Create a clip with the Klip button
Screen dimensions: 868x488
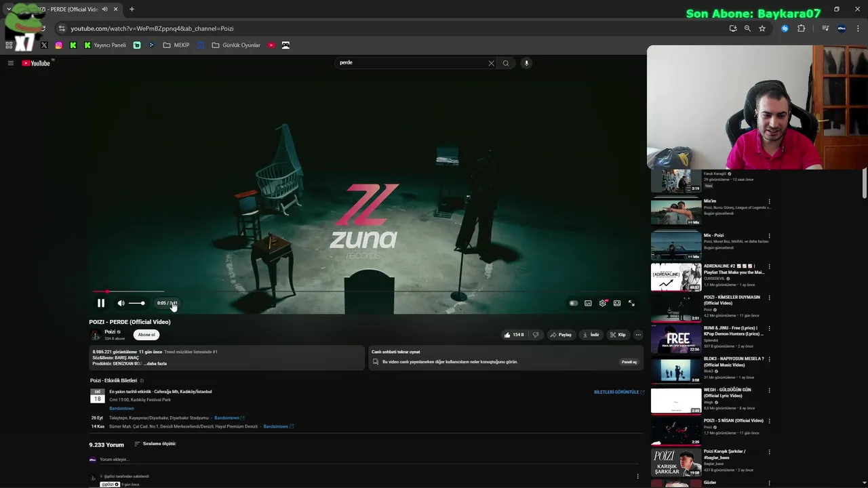pos(618,335)
